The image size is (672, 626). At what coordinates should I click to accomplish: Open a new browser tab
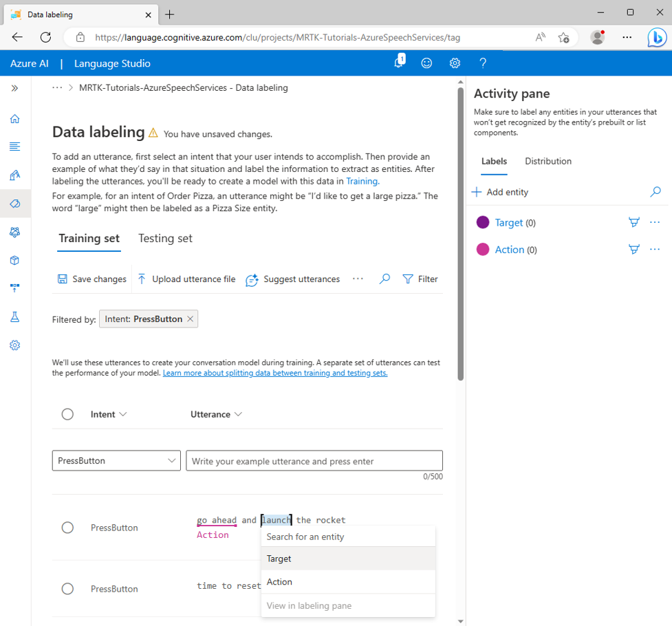click(170, 14)
